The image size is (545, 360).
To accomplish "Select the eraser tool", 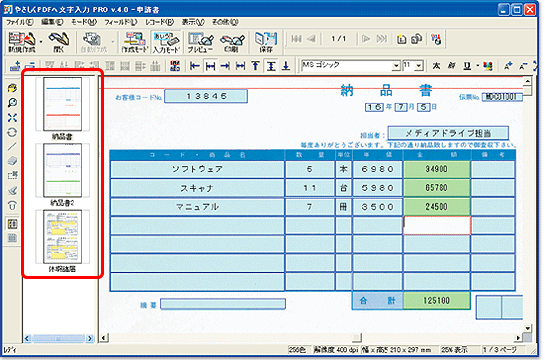I will (12, 160).
